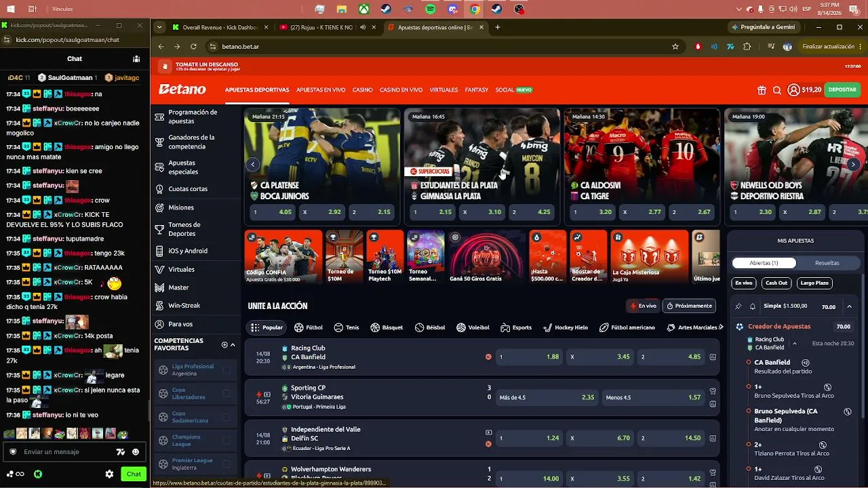Add favorite competitions with the plus icon
The height and width of the screenshot is (488, 868).
pos(224,345)
